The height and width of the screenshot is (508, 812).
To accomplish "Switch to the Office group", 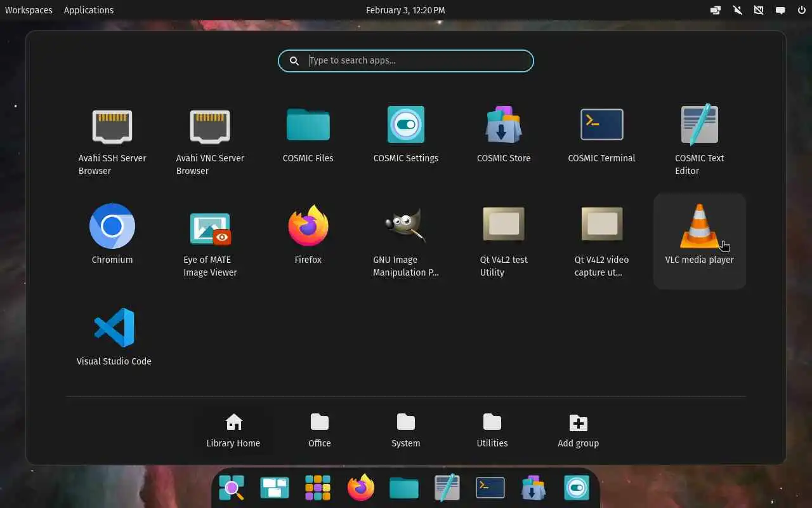I will click(320, 430).
